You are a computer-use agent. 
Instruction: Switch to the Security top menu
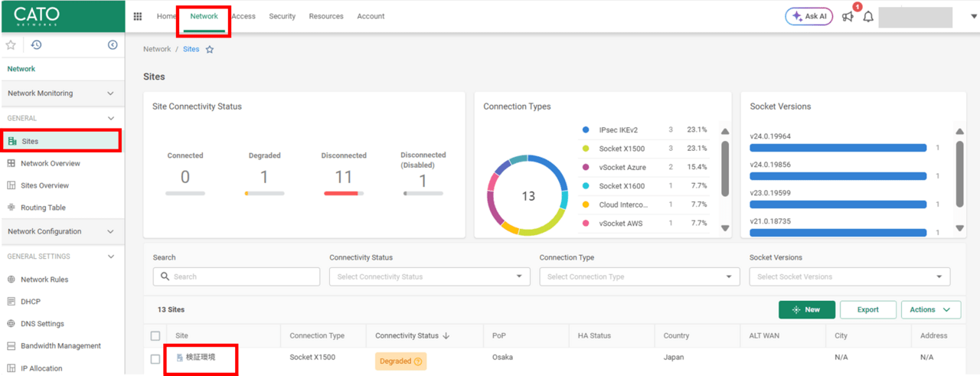(282, 17)
